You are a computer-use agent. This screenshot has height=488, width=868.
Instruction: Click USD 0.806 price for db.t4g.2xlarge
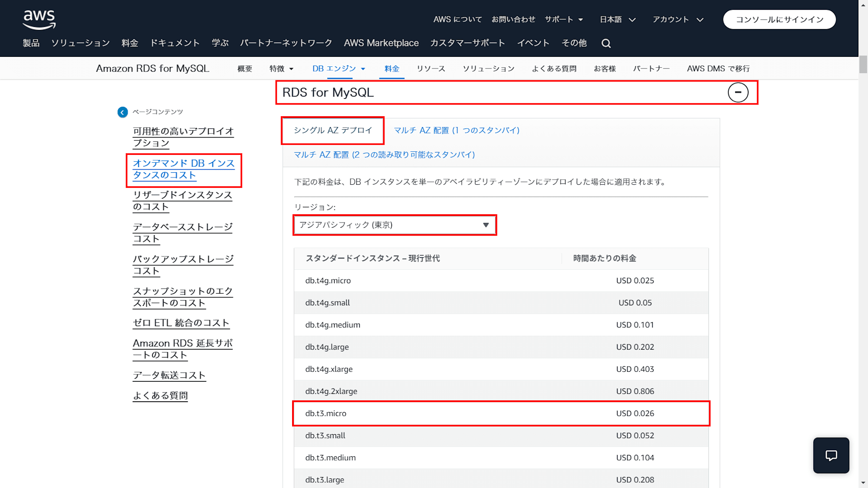click(x=635, y=391)
